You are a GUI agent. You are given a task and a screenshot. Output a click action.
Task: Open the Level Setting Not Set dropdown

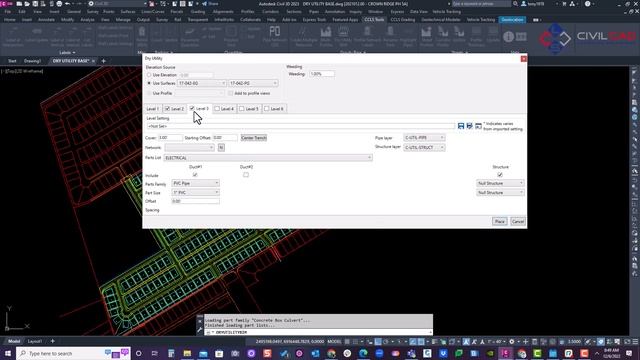301,126
